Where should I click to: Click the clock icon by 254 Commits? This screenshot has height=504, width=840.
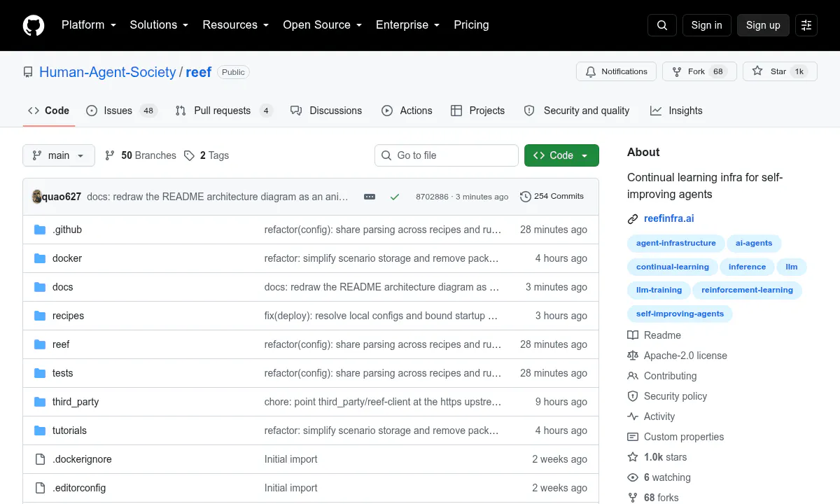click(x=526, y=197)
